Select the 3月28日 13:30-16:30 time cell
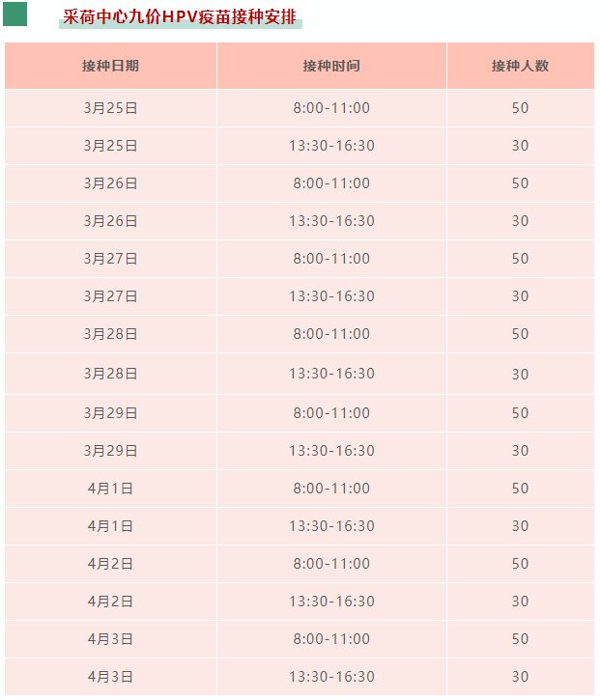The width and height of the screenshot is (600, 700). pos(331,374)
